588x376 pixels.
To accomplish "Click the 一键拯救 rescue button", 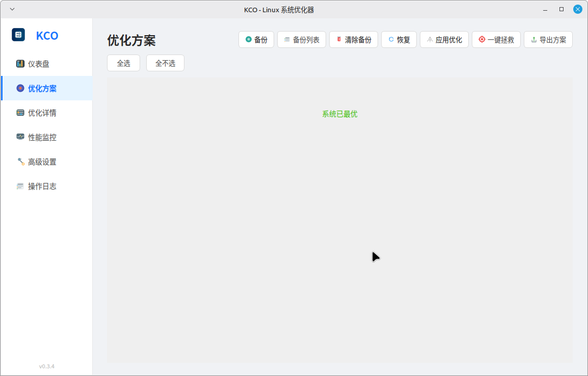I will tap(496, 40).
